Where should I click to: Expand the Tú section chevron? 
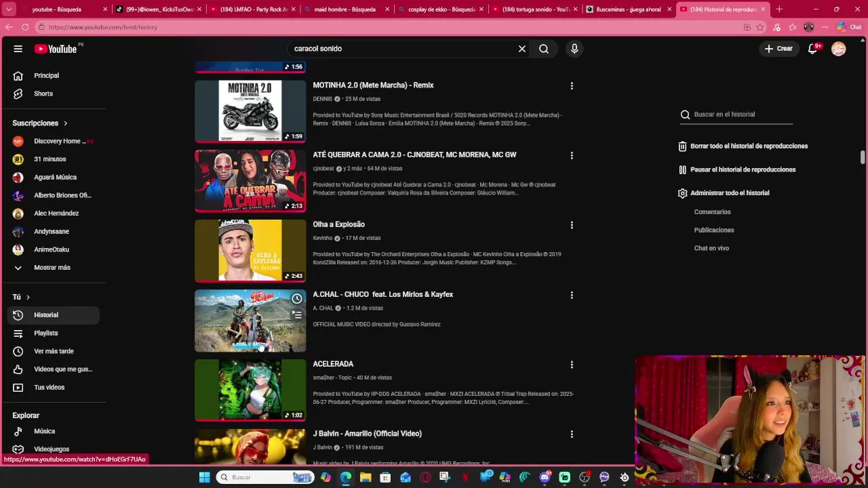pos(28,298)
